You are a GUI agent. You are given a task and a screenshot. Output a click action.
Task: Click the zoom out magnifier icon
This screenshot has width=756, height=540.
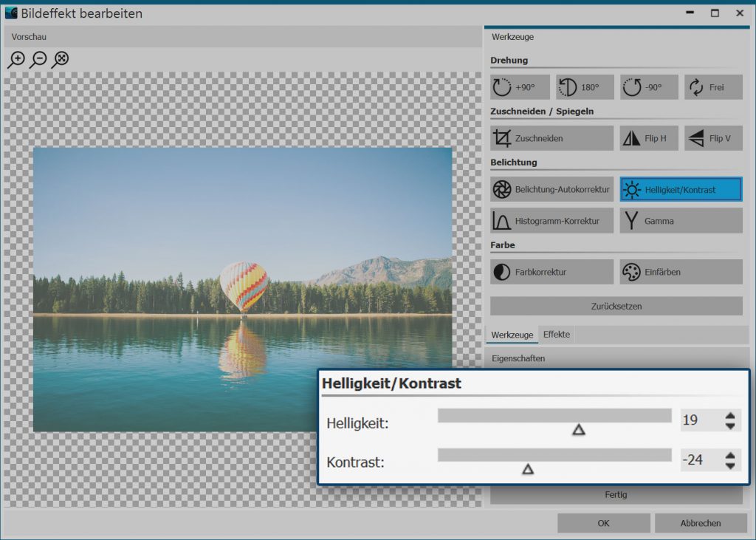pos(38,60)
